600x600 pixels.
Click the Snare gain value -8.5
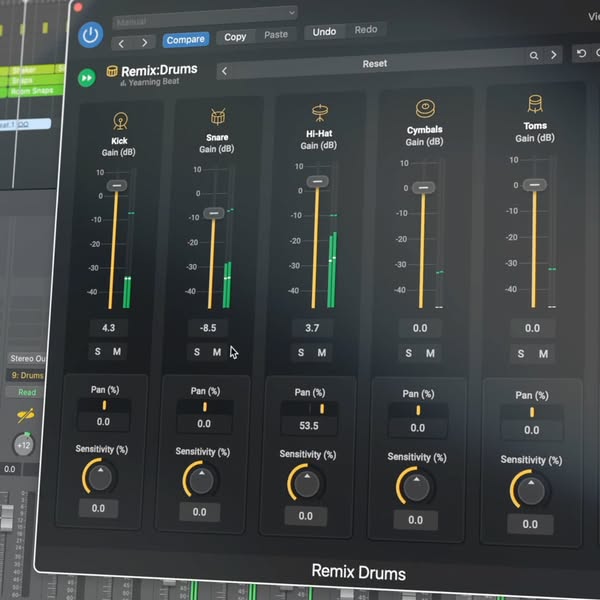[208, 328]
